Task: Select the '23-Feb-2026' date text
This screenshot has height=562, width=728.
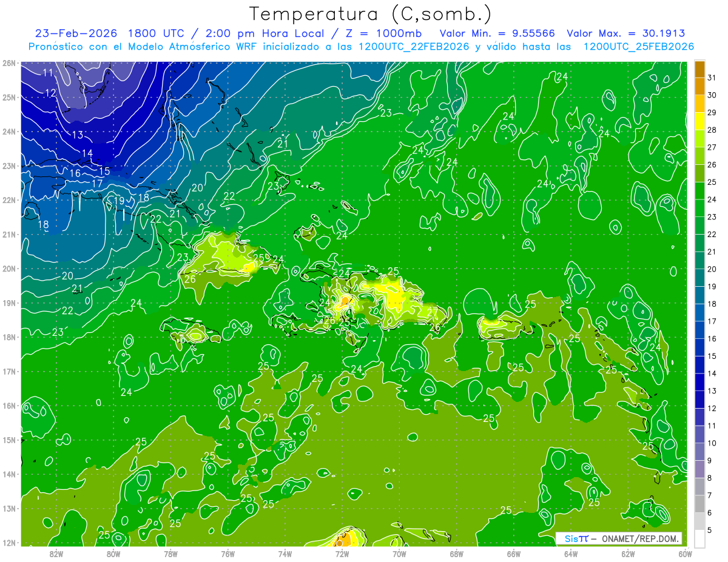Action: coord(76,33)
